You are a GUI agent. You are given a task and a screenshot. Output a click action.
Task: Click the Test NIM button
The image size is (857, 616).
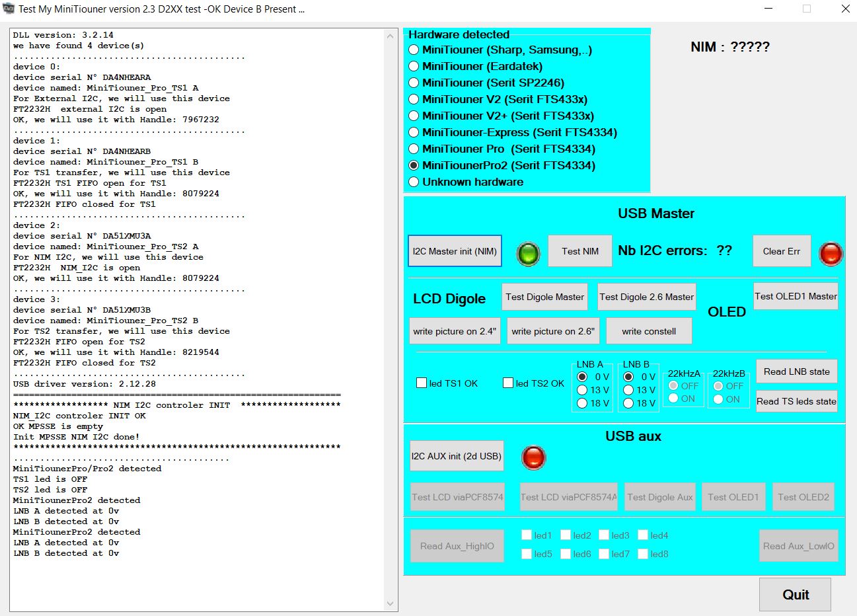coord(580,251)
